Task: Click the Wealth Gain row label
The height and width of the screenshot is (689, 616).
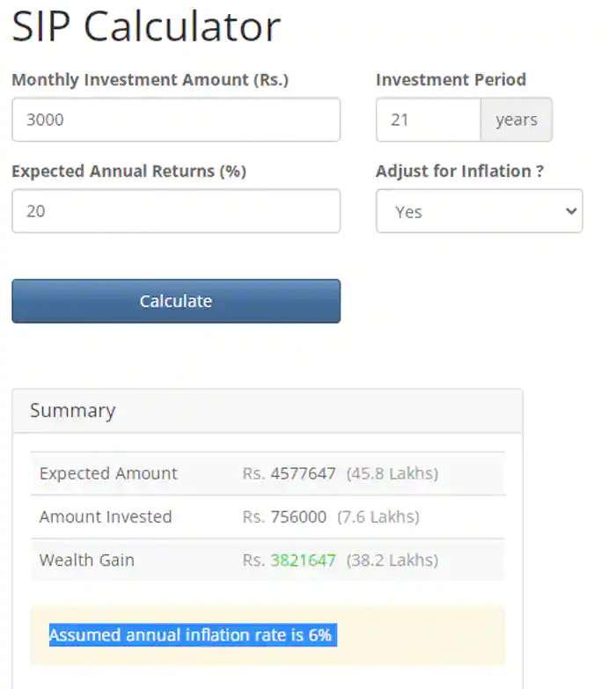Action: click(x=87, y=561)
